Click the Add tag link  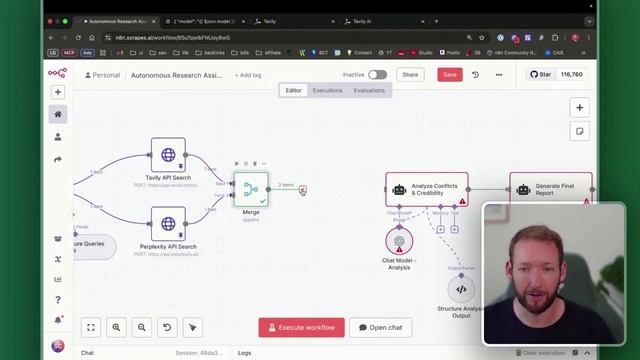(x=248, y=75)
